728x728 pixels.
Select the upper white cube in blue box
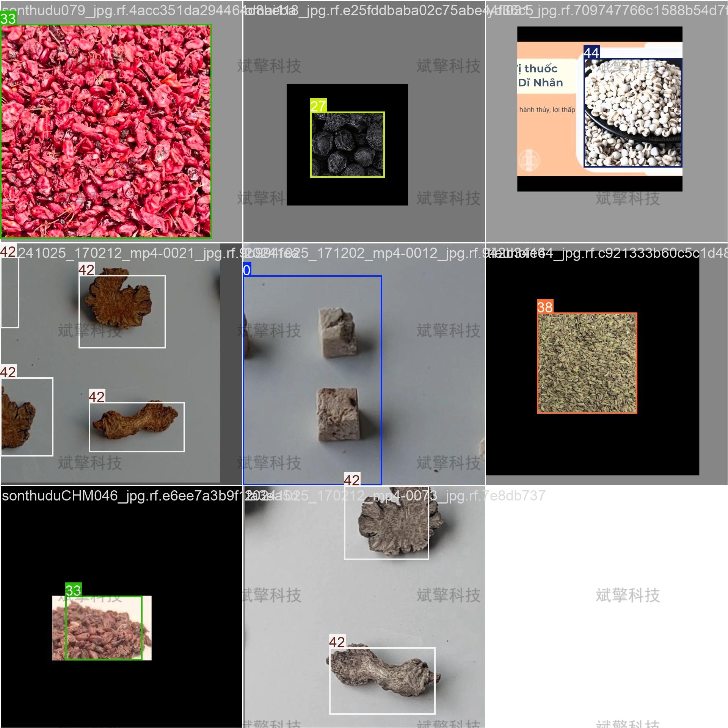338,333
